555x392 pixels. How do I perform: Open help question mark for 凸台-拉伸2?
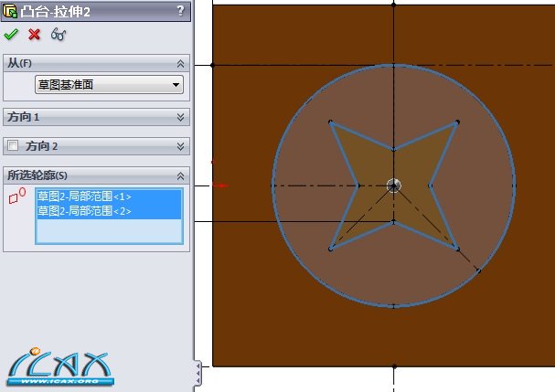point(180,11)
